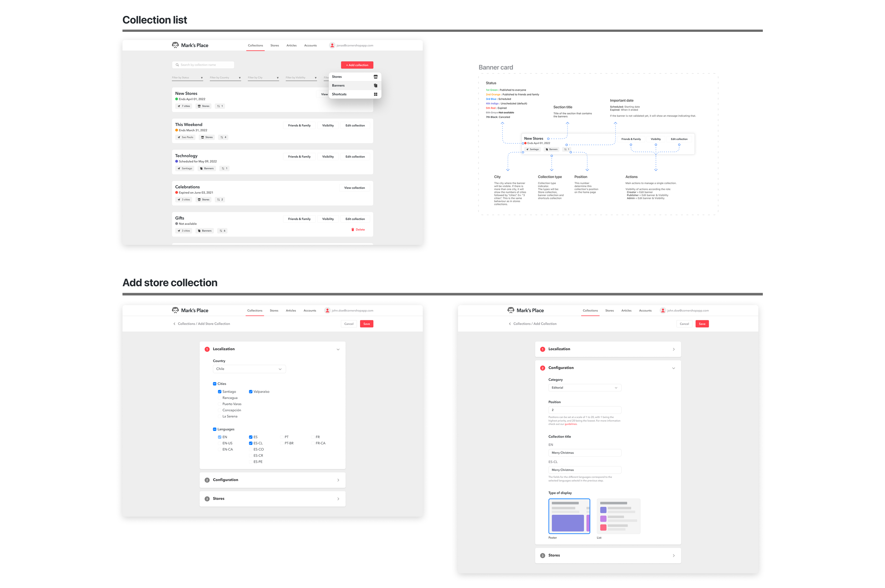Click back arrow beside Collections / Add Store Collection
Screen dimensions: 885x588
coord(175,324)
